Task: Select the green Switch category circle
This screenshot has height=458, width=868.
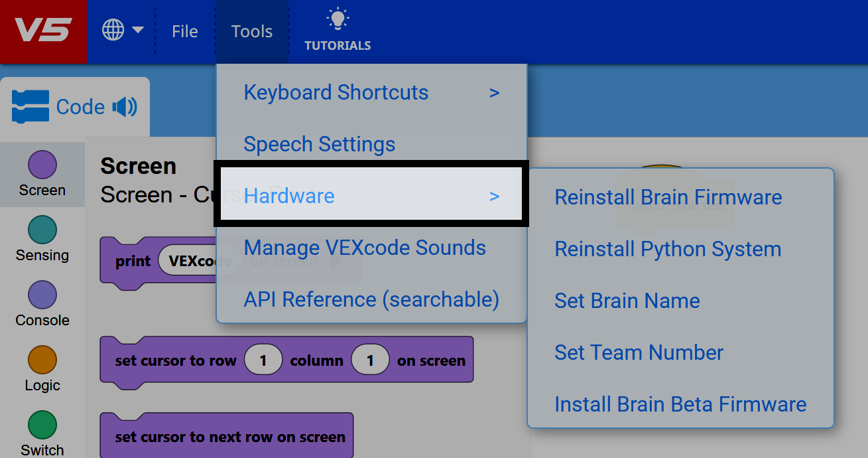Action: (42, 425)
